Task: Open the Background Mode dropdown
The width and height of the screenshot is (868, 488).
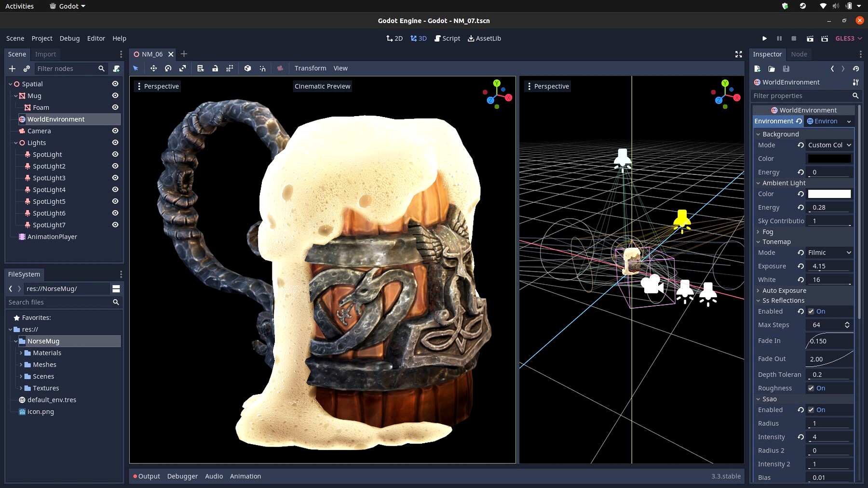Action: [829, 145]
